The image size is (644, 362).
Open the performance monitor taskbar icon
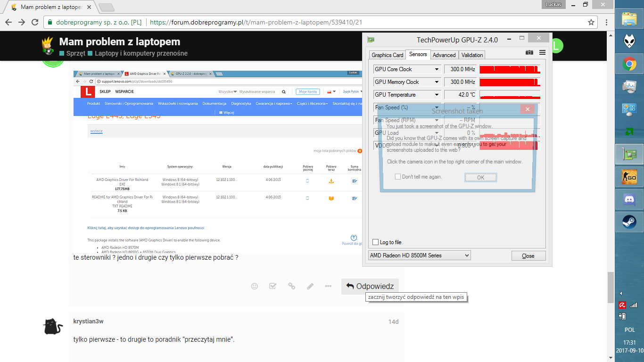tap(629, 86)
